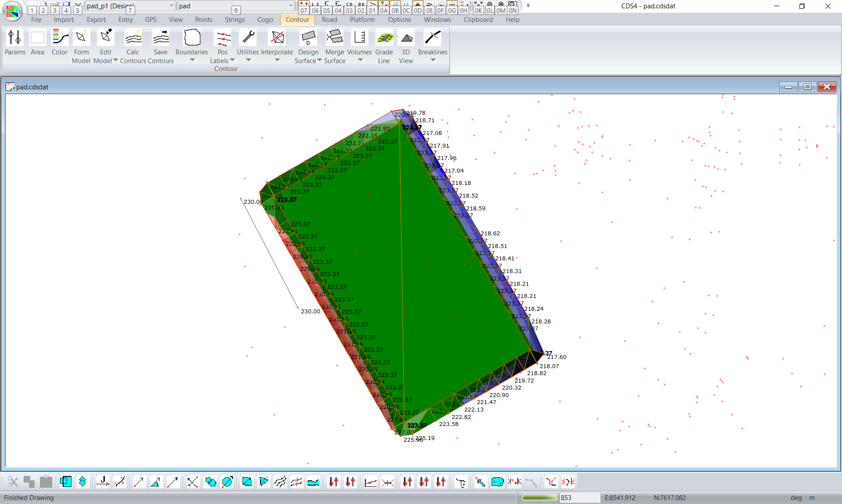Open the pad_p1 (Design) combo box
The height and width of the screenshot is (504, 842).
171,6
